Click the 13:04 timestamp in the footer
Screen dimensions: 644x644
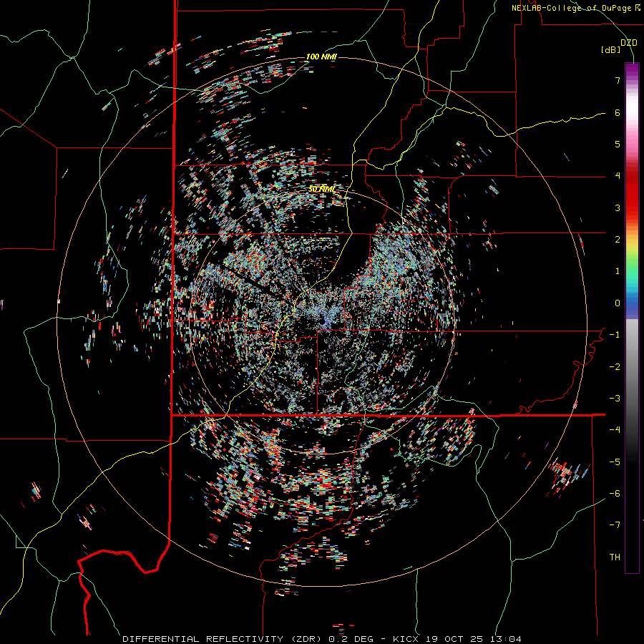[x=505, y=639]
